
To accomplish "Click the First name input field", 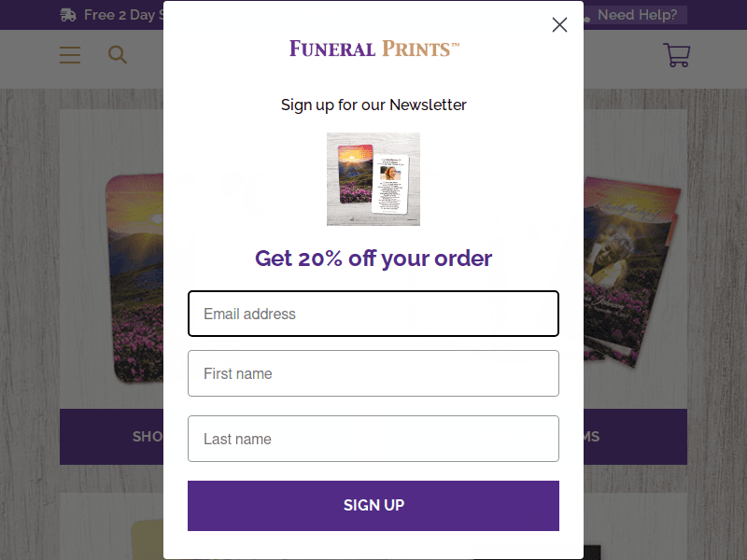I will pyautogui.click(x=373, y=373).
